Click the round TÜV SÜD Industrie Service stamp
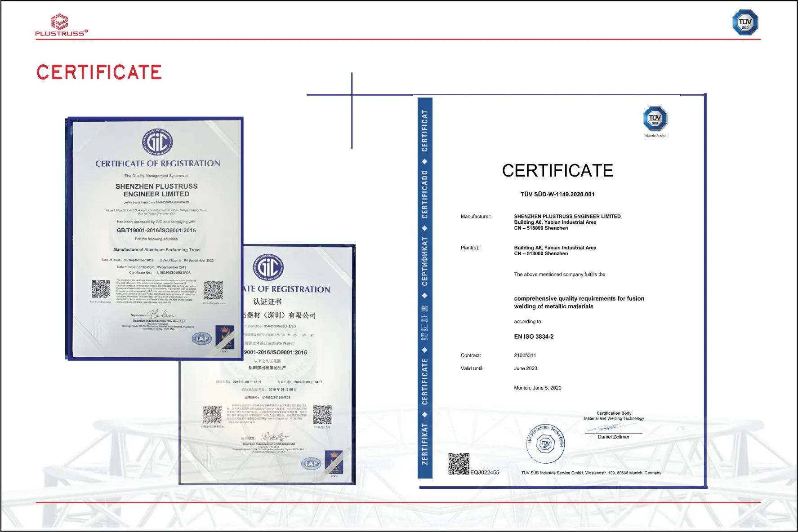 pyautogui.click(x=546, y=444)
